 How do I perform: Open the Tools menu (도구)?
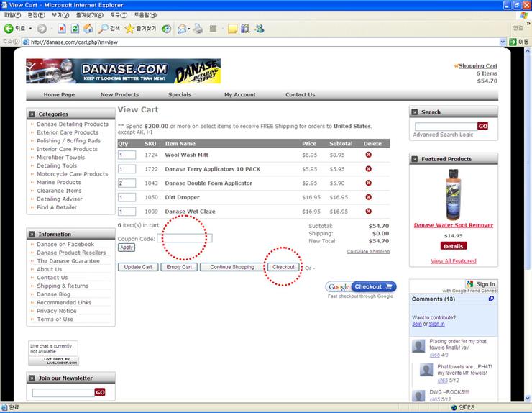coord(119,15)
